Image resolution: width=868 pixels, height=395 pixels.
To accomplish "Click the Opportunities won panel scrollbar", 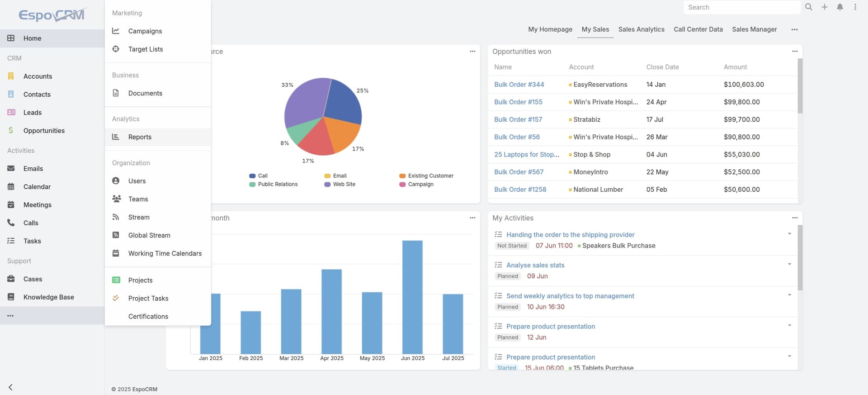I will click(800, 86).
